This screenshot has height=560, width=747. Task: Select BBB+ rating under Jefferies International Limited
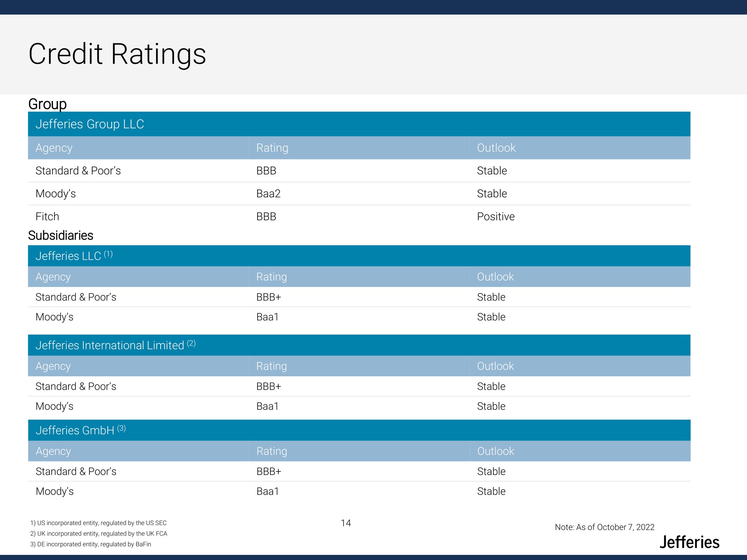tap(269, 387)
